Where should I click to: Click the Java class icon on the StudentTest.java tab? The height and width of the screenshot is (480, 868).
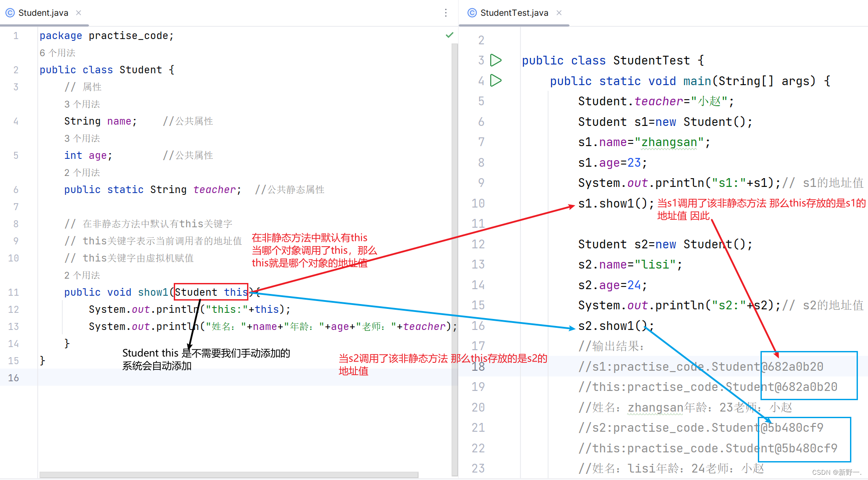tap(471, 13)
